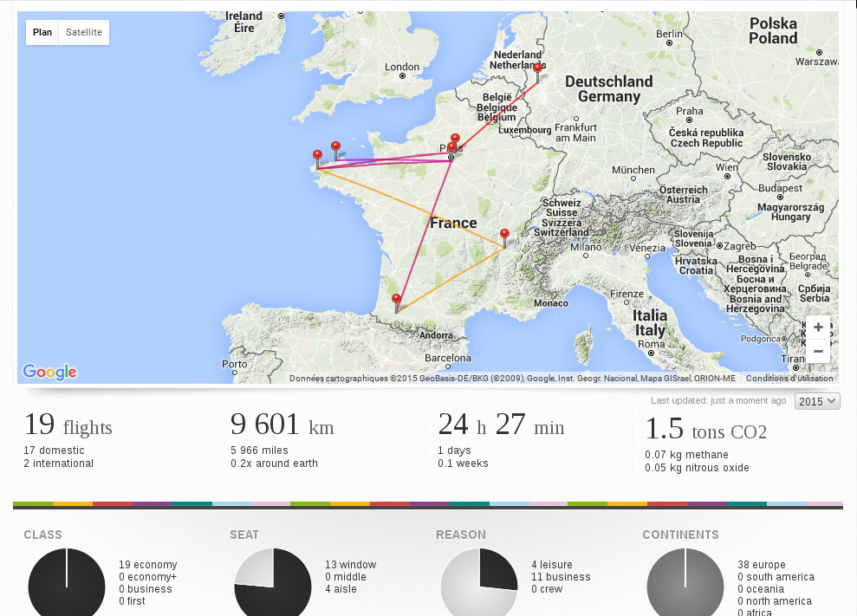Click the '0.2x around earth' text
This screenshot has width=857, height=616.
click(274, 464)
